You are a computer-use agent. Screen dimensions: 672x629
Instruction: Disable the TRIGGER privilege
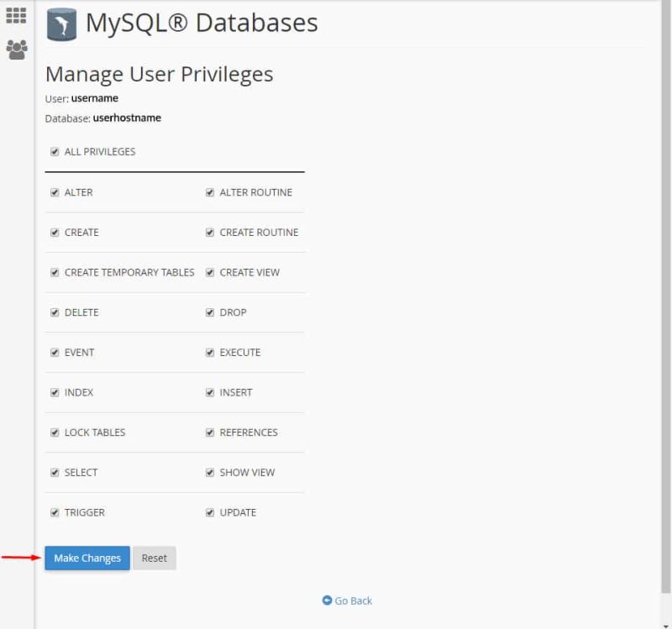pyautogui.click(x=54, y=512)
